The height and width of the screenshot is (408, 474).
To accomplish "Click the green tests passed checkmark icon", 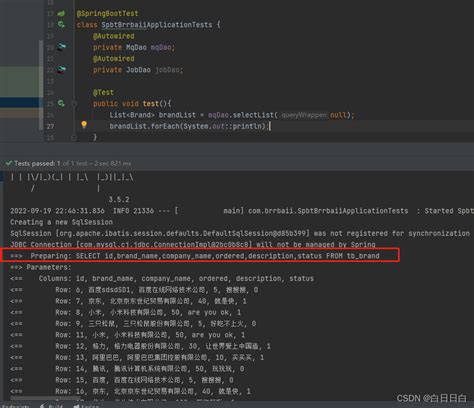I will coord(9,163).
